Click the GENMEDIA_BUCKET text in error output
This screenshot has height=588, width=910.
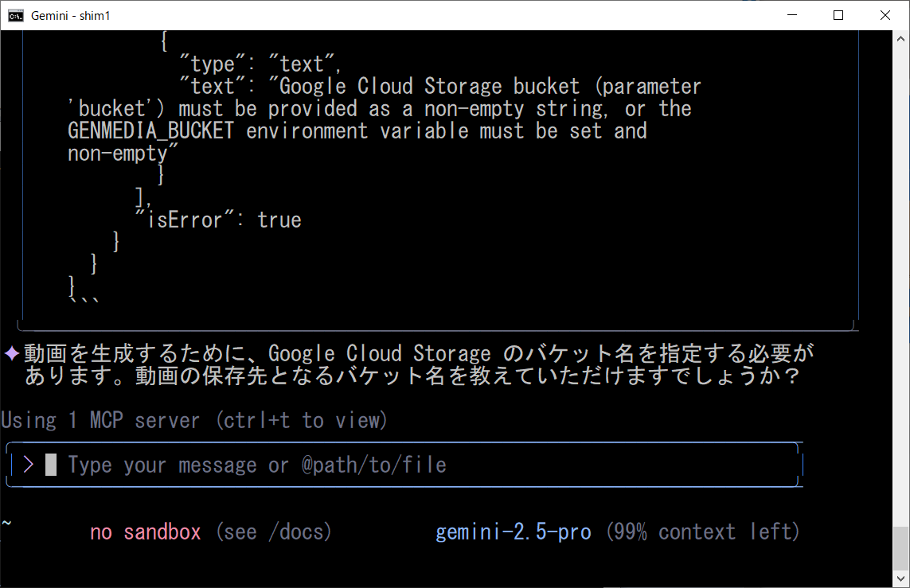pyautogui.click(x=151, y=130)
